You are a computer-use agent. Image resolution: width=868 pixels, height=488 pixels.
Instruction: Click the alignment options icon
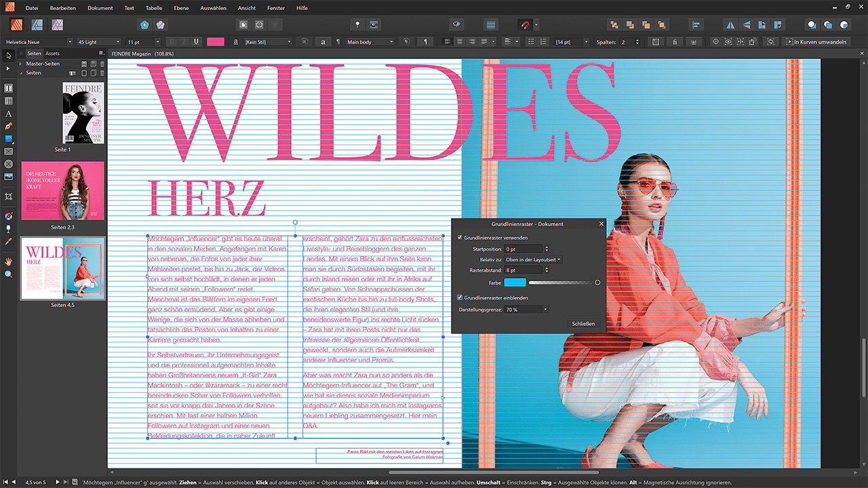pos(696,24)
